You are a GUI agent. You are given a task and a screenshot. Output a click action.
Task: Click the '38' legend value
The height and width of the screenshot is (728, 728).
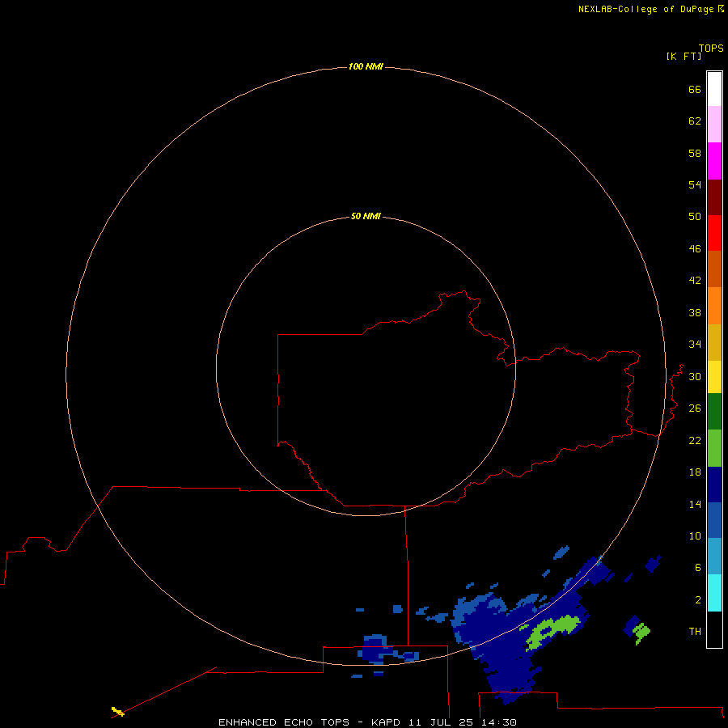(695, 312)
